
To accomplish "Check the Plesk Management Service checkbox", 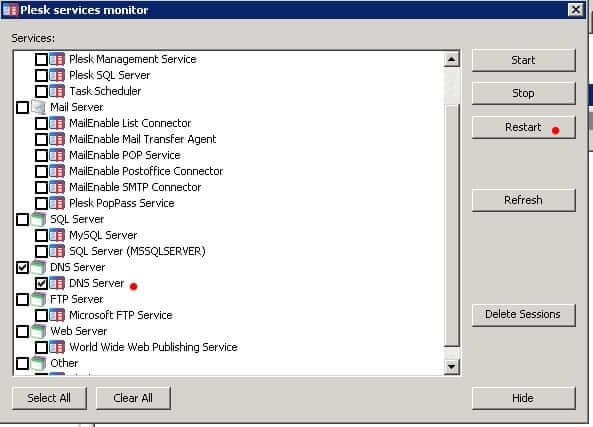I will (x=41, y=59).
